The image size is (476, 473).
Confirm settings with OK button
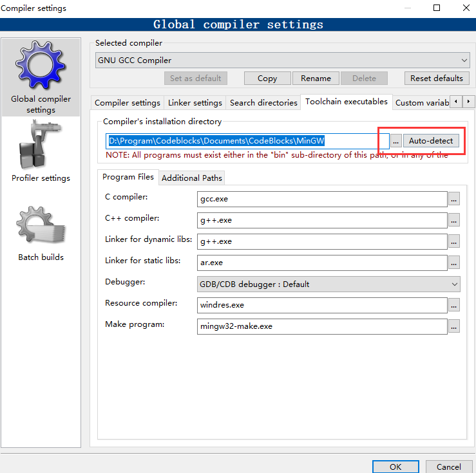(x=395, y=467)
